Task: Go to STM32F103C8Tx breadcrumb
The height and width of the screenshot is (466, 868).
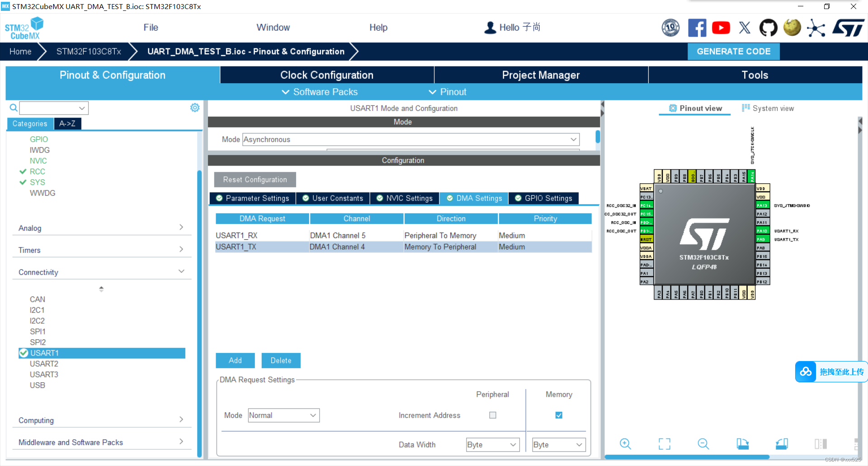Action: pyautogui.click(x=89, y=52)
